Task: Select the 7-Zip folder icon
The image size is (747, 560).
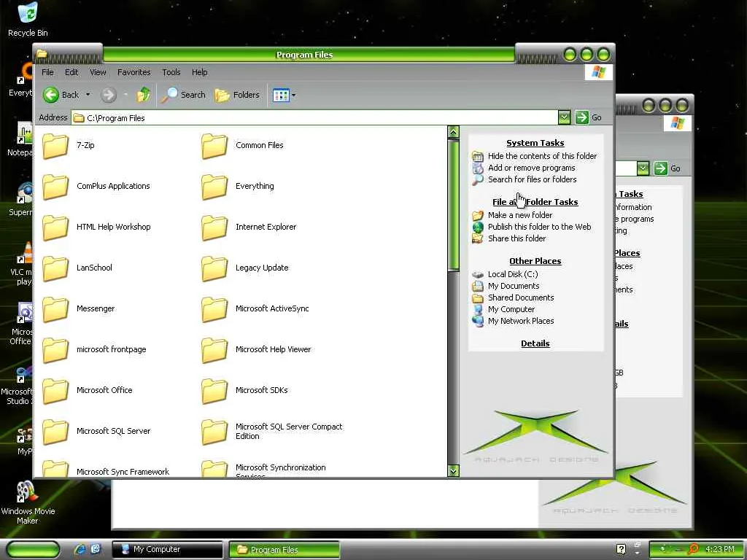Action: (x=55, y=146)
